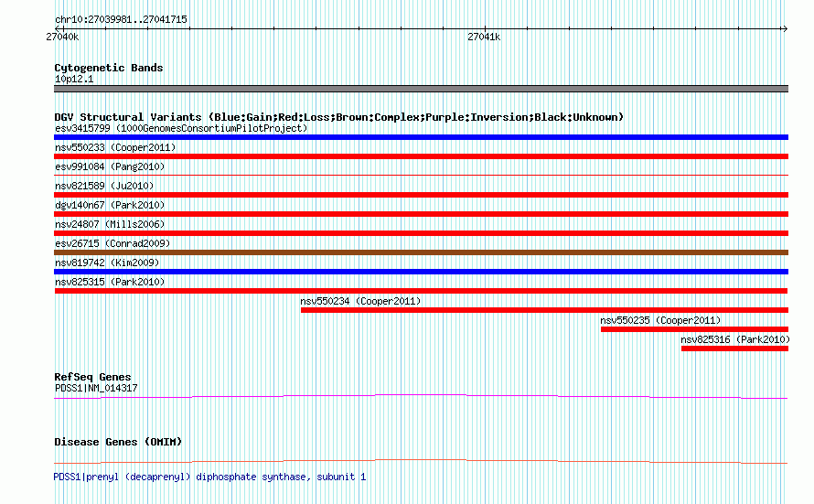Select the red bar under nsv24807
The height and width of the screenshot is (504, 814).
point(421,233)
